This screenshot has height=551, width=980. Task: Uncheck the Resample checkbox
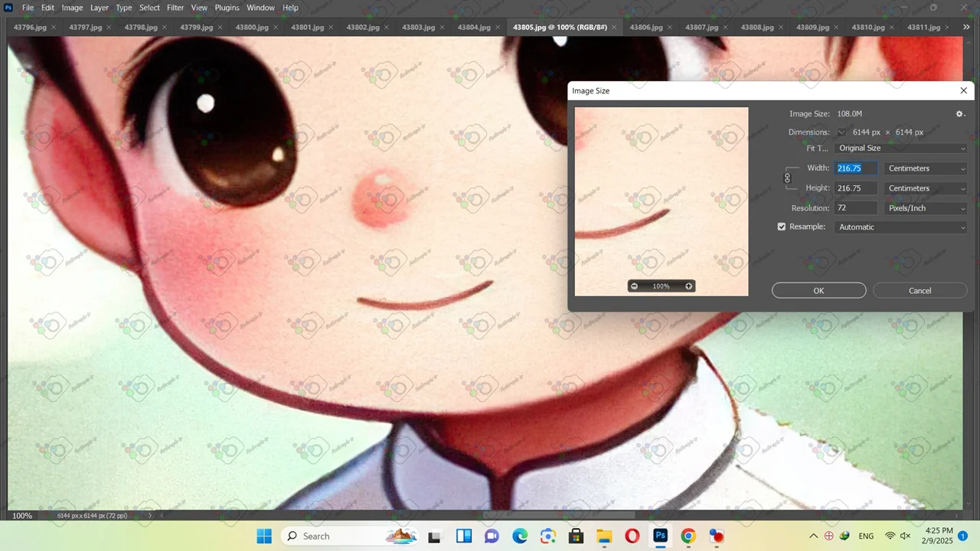click(782, 227)
